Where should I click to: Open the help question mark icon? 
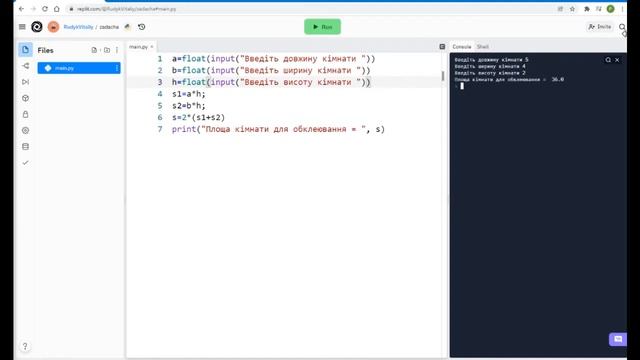pos(25,347)
